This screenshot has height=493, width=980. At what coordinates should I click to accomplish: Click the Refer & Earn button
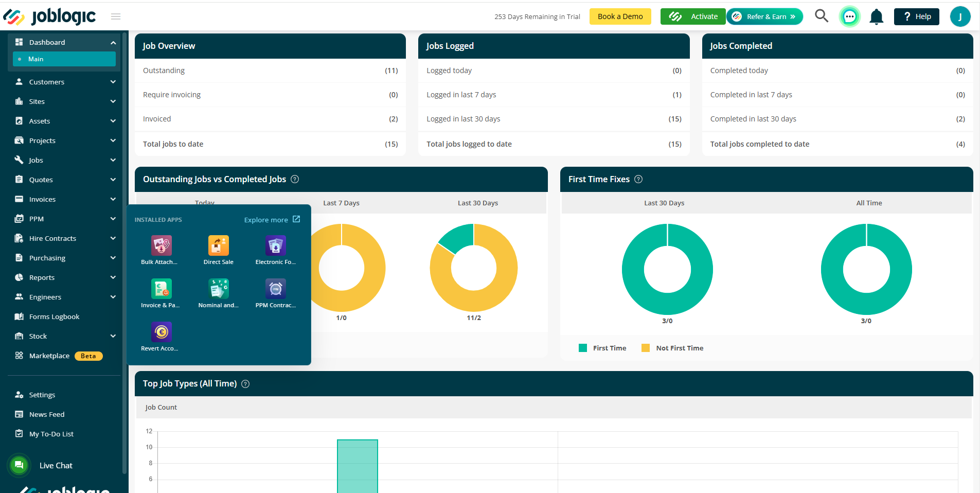pos(765,16)
